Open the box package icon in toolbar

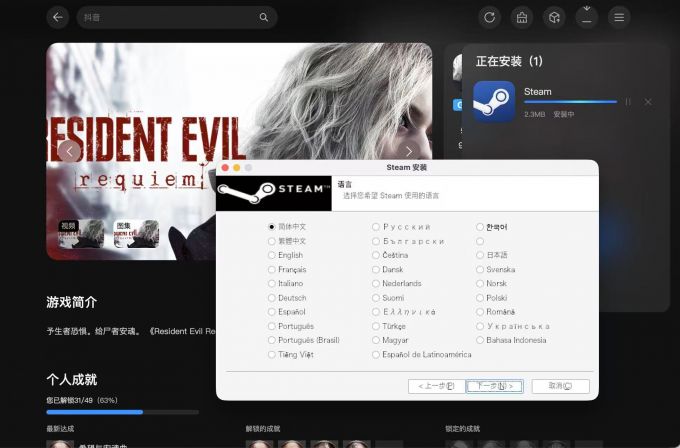[x=554, y=17]
